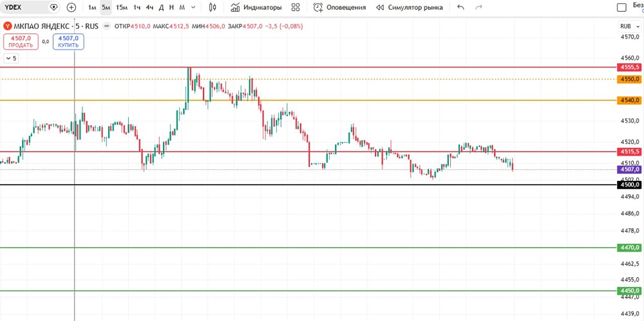Screen dimensions: 644x321
Task: Open the candlestick chart type selector
Action: (x=213, y=7)
